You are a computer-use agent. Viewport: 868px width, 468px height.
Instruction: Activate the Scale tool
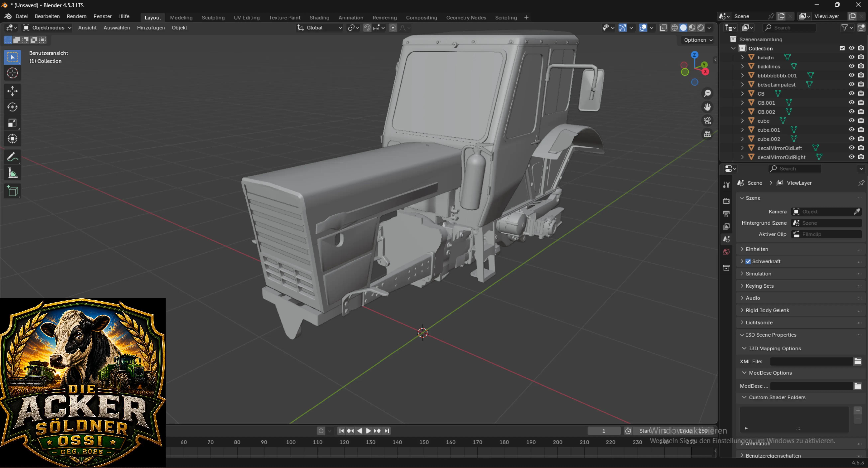coord(12,123)
